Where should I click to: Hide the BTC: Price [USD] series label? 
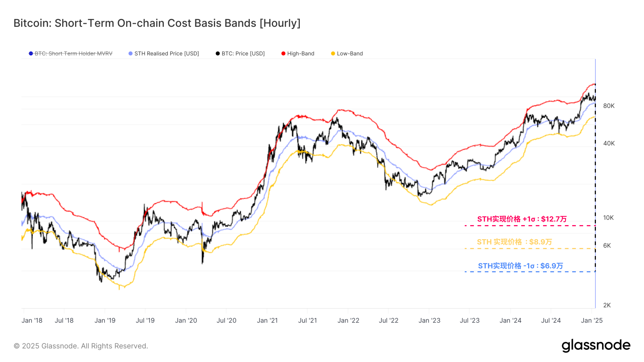coord(243,53)
